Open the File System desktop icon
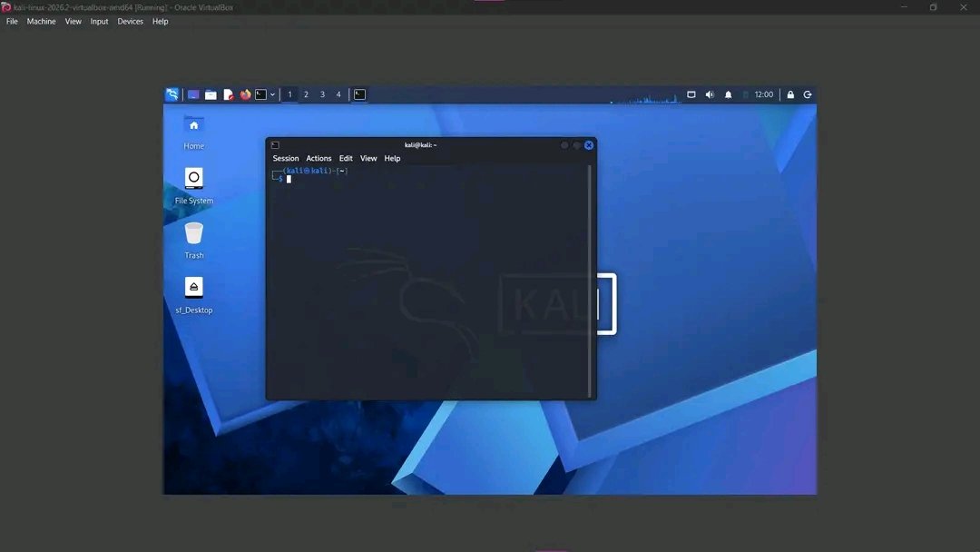980x552 pixels. coord(194,186)
